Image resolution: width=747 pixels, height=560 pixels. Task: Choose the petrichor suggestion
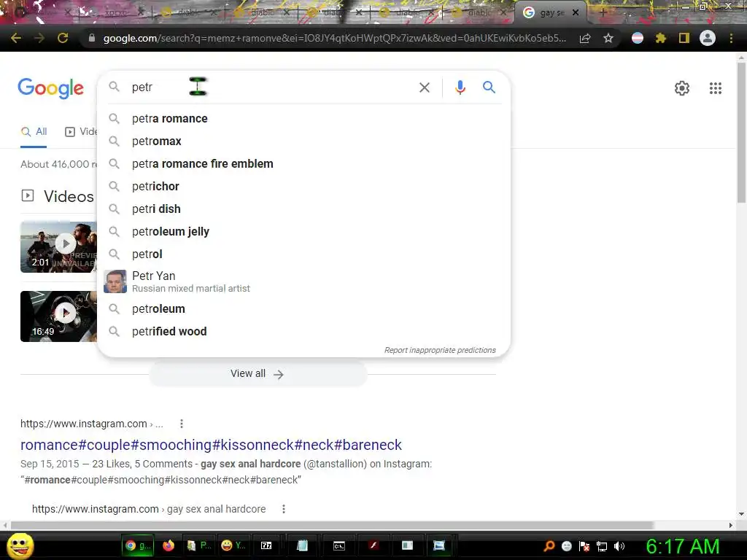tap(303, 187)
